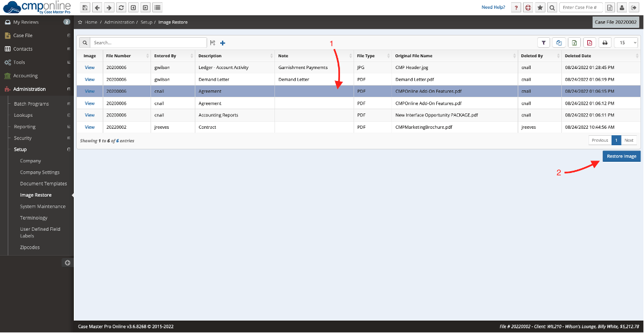Open the page size dropdown showing 15
Screen dimensions: 644x333
pyautogui.click(x=626, y=43)
